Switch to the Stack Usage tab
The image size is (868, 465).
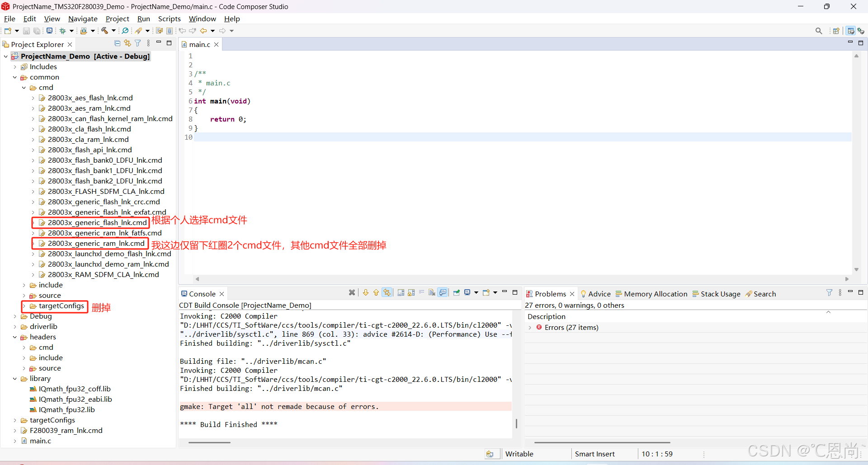pos(717,294)
